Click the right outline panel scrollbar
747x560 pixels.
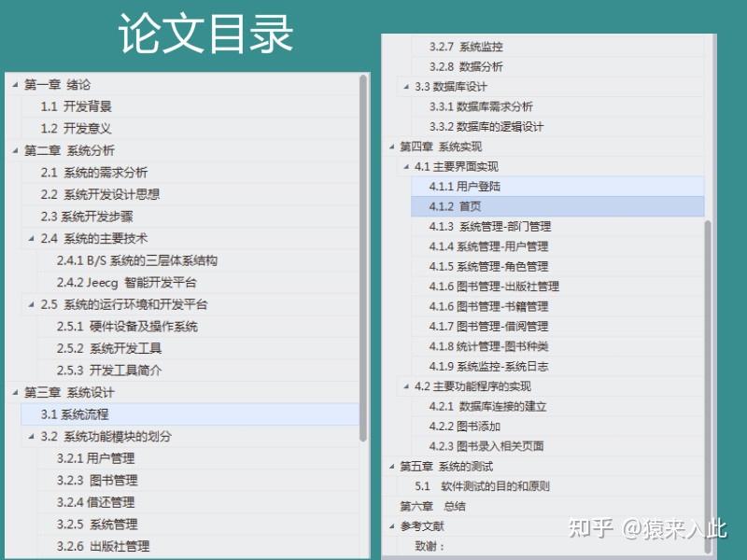(x=708, y=385)
